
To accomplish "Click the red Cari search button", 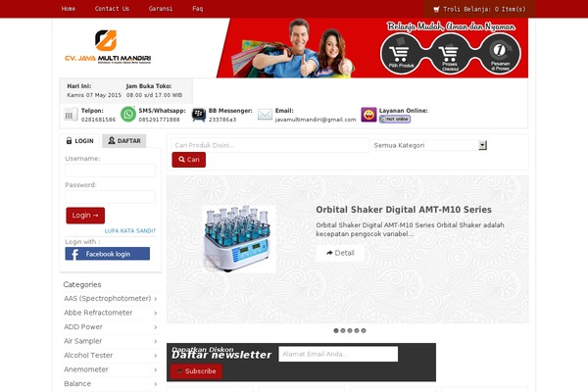I will click(x=188, y=160).
